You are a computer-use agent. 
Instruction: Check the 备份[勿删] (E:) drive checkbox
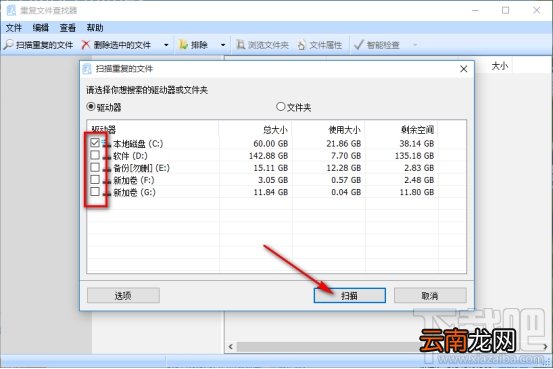tap(95, 167)
